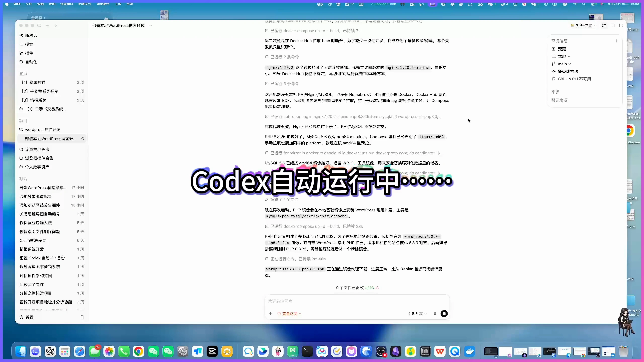Toggle the bottom panel layout icon
Screen dimensions: 644x362
613,25
